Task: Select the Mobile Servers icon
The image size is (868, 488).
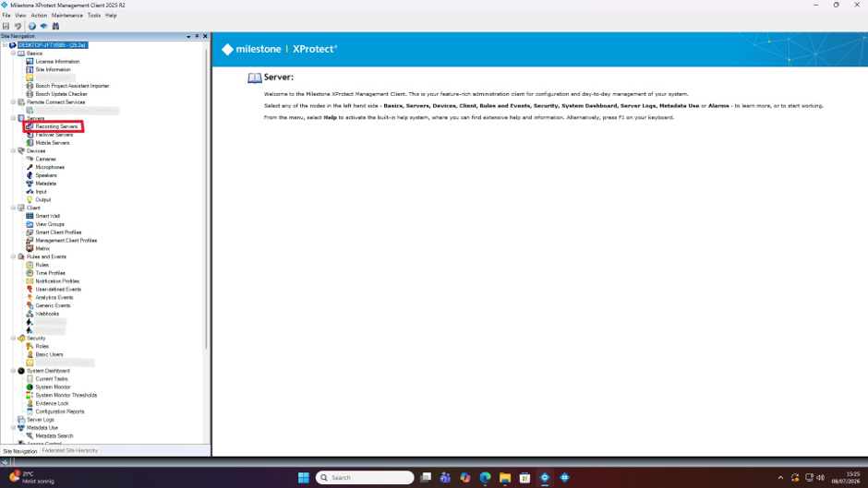Action: coord(30,143)
